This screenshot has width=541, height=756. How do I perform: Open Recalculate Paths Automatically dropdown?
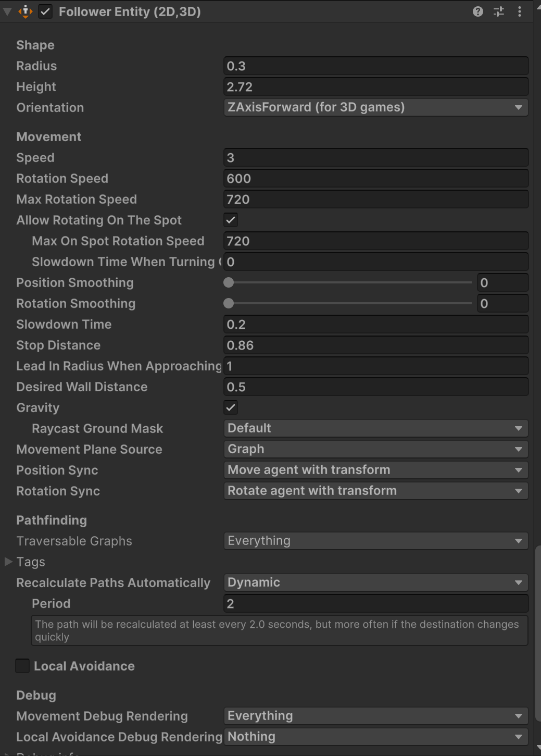click(x=375, y=583)
